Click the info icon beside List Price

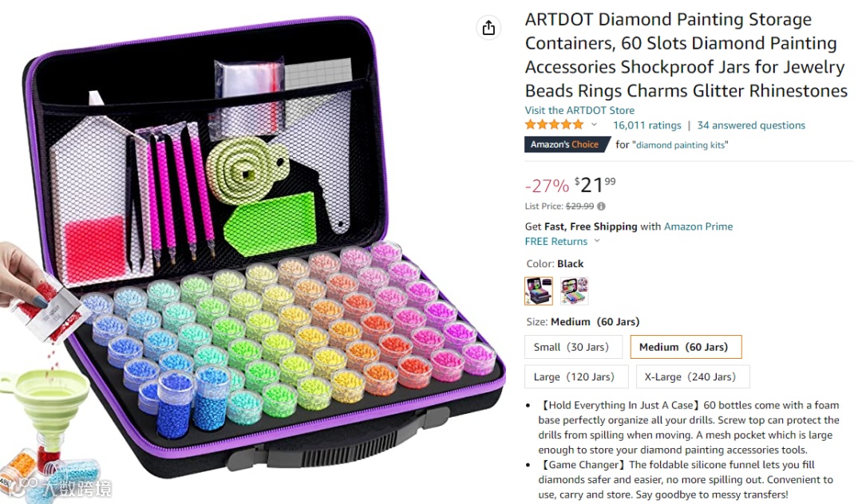pyautogui.click(x=602, y=207)
